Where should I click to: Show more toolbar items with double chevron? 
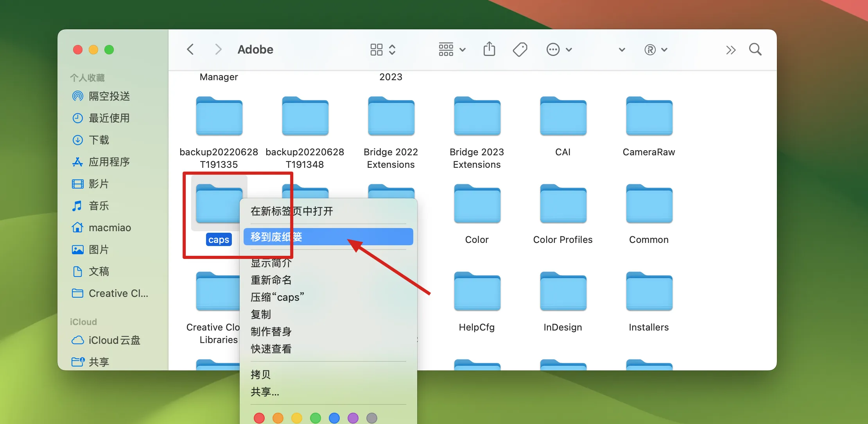pyautogui.click(x=731, y=50)
